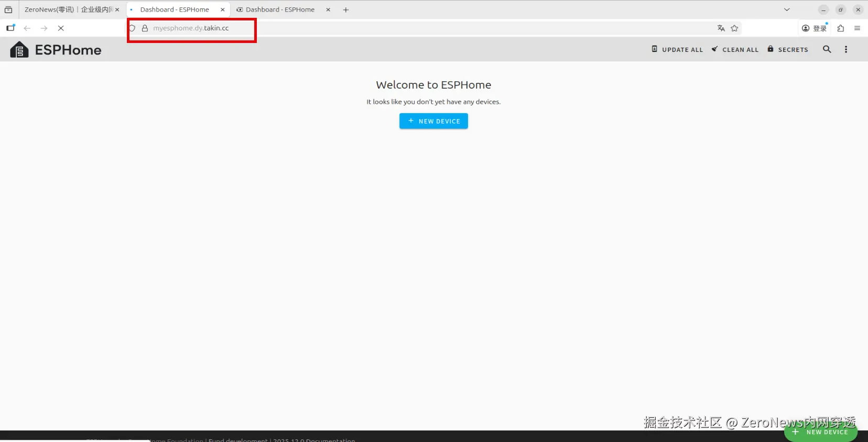Open the ESPHome search magnifier icon
Image resolution: width=868 pixels, height=442 pixels.
click(827, 49)
